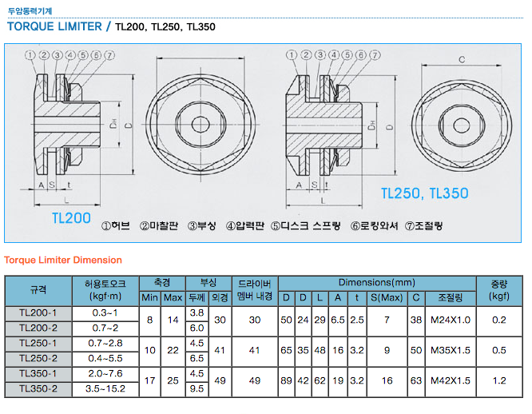Click the ⑤디스크 스프링 legend item
Screen dimensions: 532x414
point(305,226)
